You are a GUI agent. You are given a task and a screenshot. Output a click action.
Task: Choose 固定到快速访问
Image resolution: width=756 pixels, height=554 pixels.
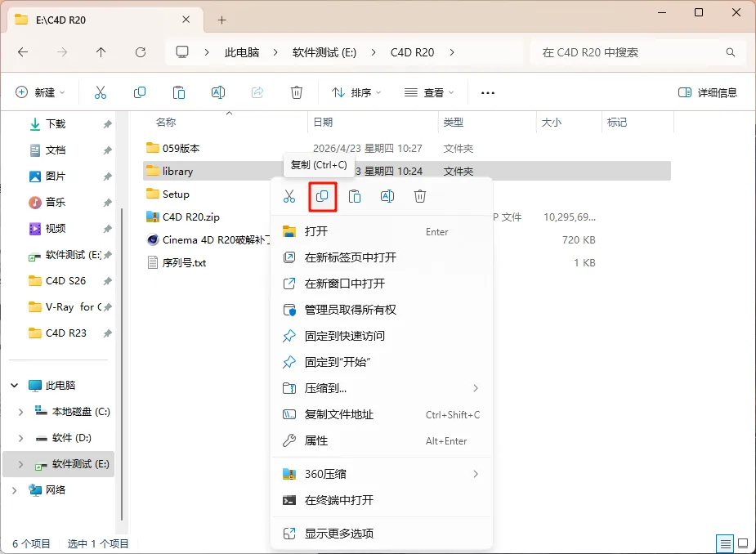tap(382, 336)
